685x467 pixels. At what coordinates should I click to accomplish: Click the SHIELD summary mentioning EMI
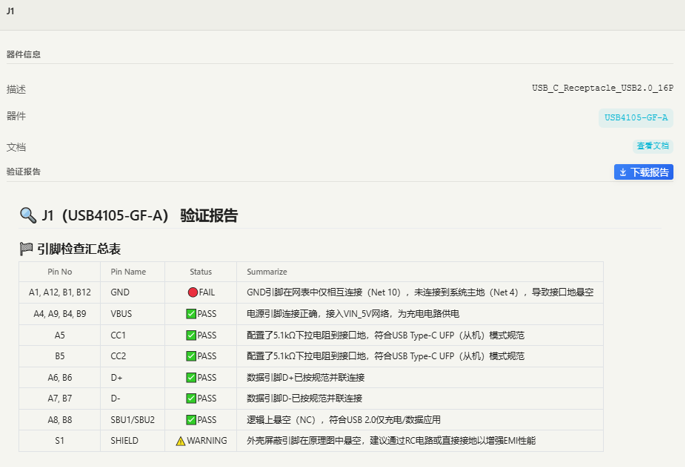pos(391,441)
